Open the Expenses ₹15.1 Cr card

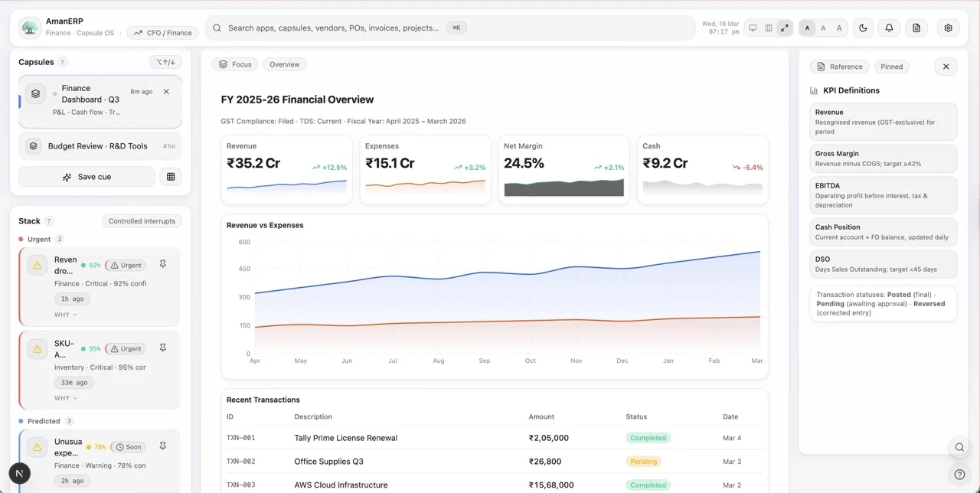tap(425, 170)
